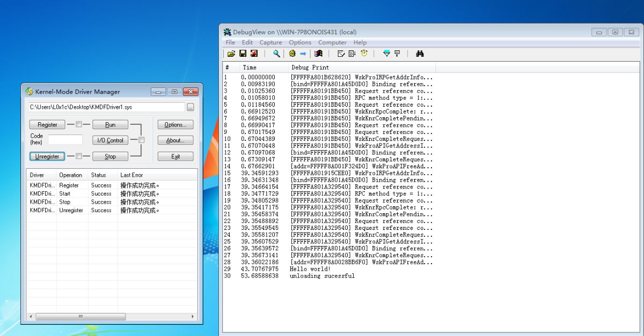The image size is (644, 336).
Task: Click the Run button in Driver Manager
Action: pos(110,124)
